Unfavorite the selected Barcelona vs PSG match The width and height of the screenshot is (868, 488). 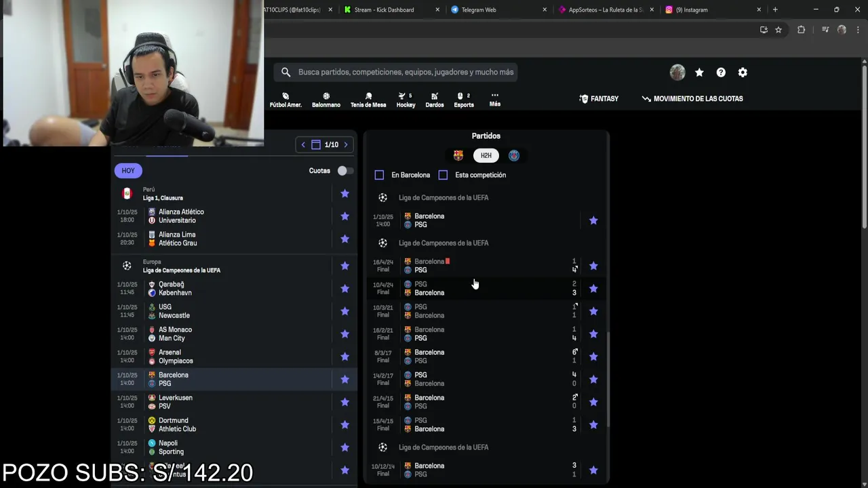click(344, 380)
